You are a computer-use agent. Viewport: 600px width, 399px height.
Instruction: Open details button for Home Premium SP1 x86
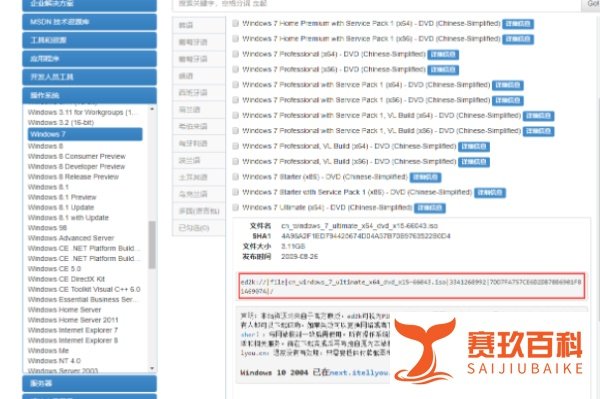tap(518, 39)
